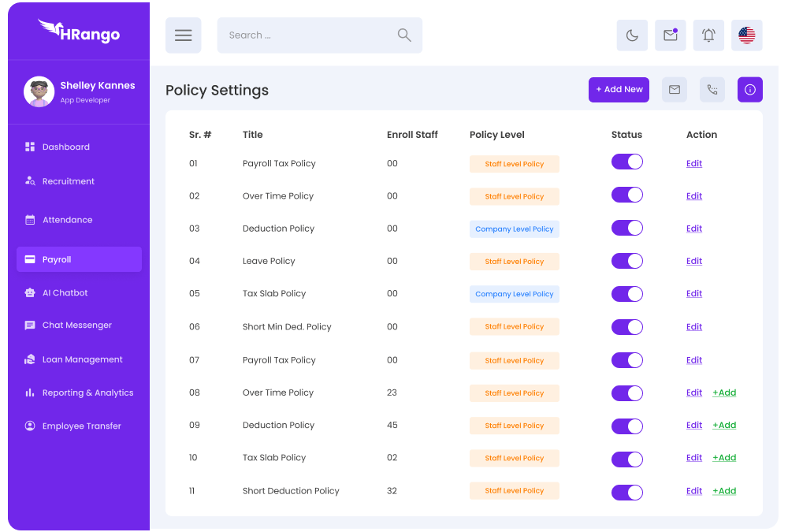Viewport: 788px width, 532px height.
Task: Click +Add link for Tax Slab Policy row 10
Action: pyautogui.click(x=724, y=458)
